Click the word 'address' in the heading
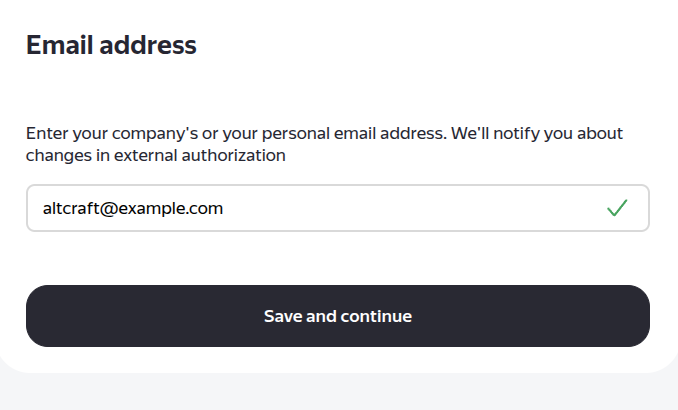The height and width of the screenshot is (410, 678). click(x=147, y=45)
